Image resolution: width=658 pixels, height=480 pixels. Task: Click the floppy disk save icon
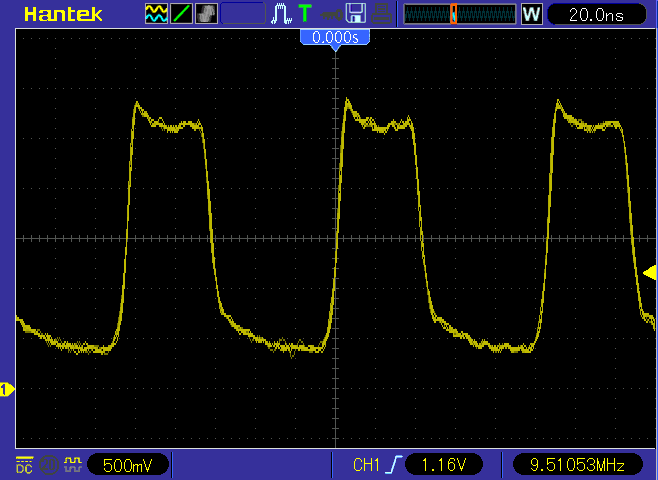pyautogui.click(x=355, y=13)
